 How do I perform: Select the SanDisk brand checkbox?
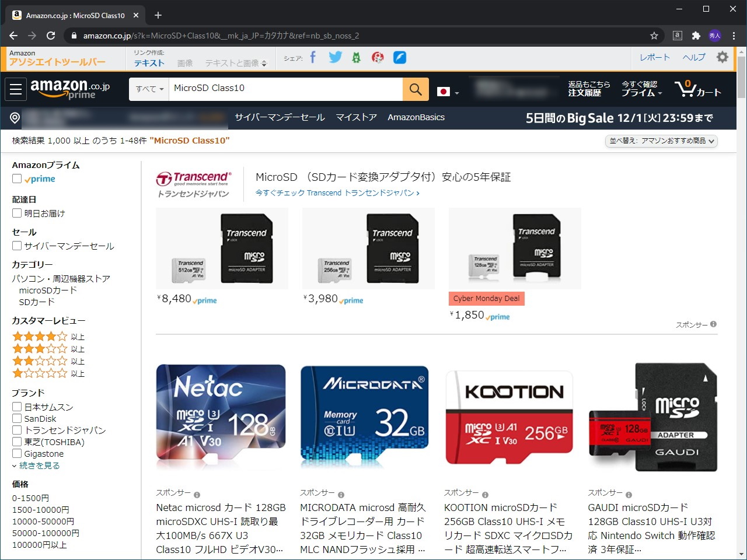[17, 418]
